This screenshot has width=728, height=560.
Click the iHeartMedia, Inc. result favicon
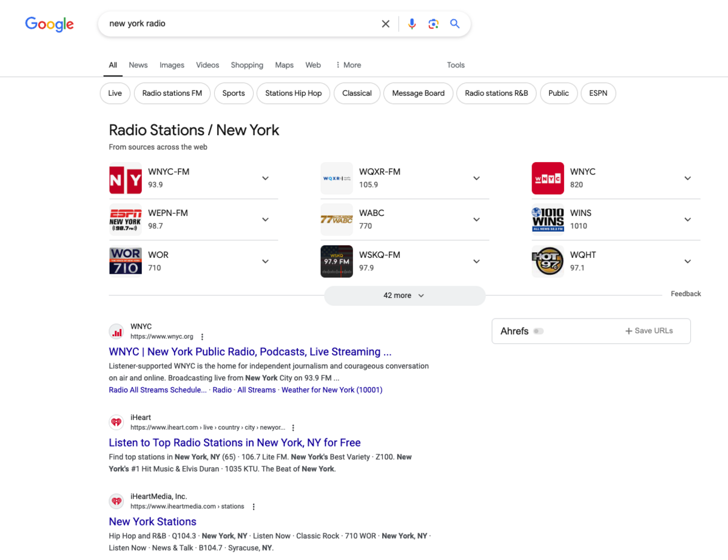pyautogui.click(x=116, y=502)
